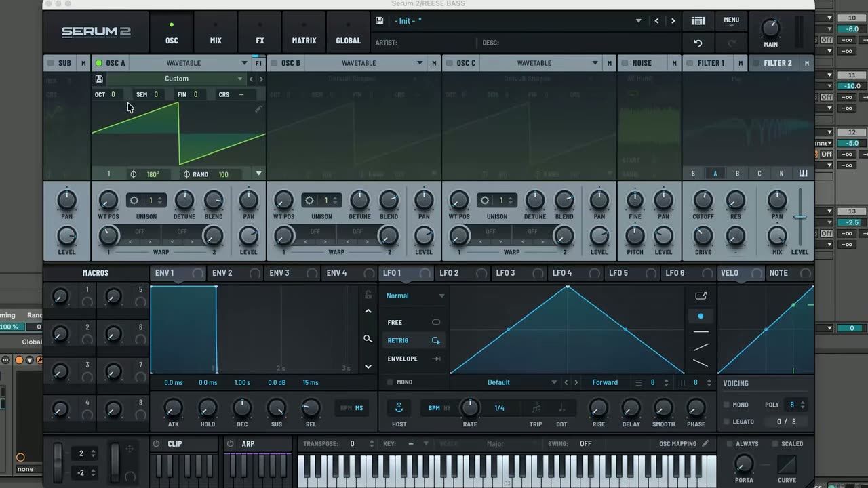Go to the next preset with the right arrow

point(673,21)
